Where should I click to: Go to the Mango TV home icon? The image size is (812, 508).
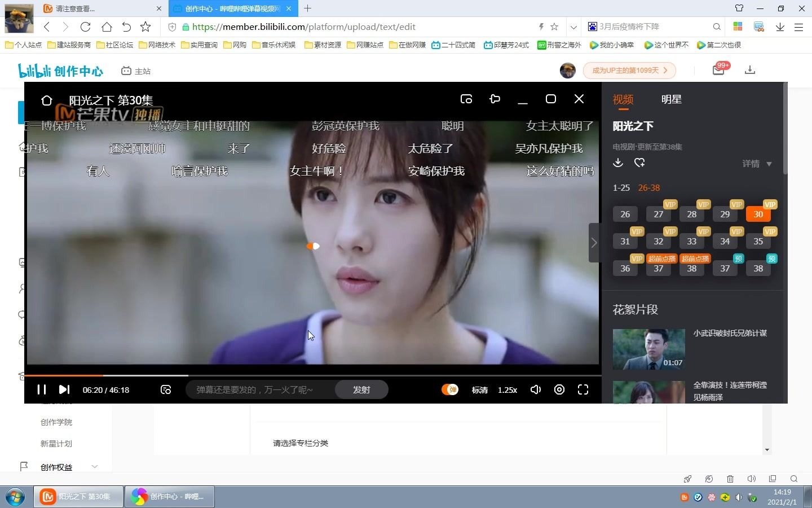tap(47, 100)
